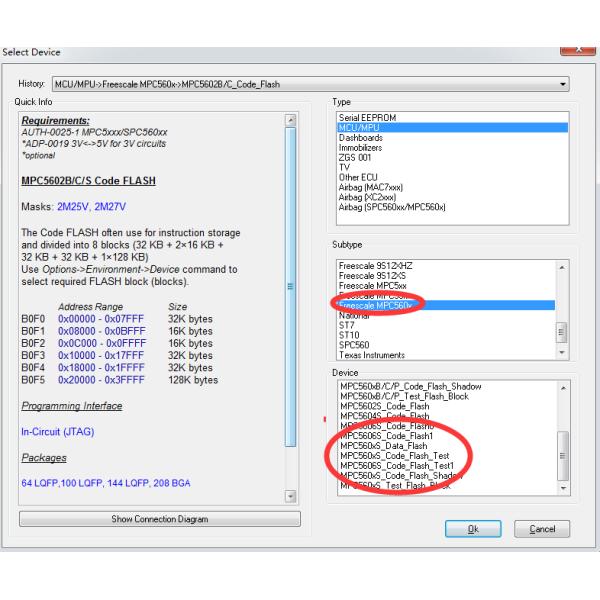Click the Show Connection Diagram button
The image size is (600, 600).
click(x=160, y=519)
